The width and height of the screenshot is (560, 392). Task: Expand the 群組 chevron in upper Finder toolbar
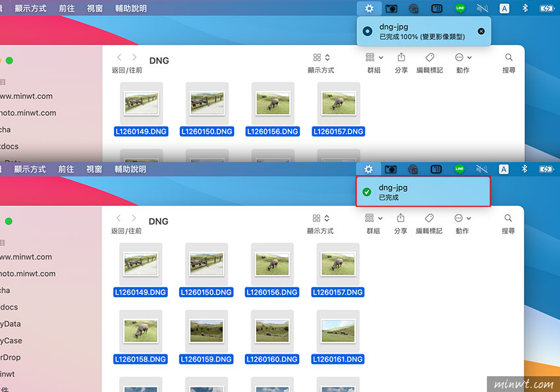coord(381,57)
